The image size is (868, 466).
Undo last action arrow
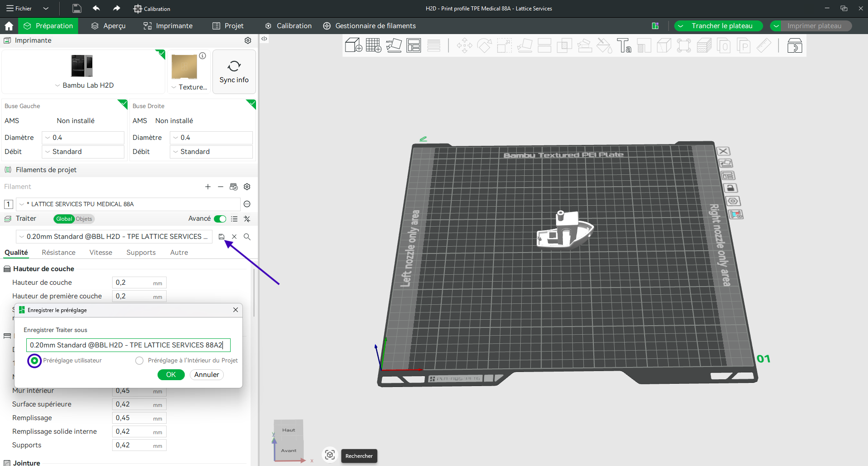96,8
